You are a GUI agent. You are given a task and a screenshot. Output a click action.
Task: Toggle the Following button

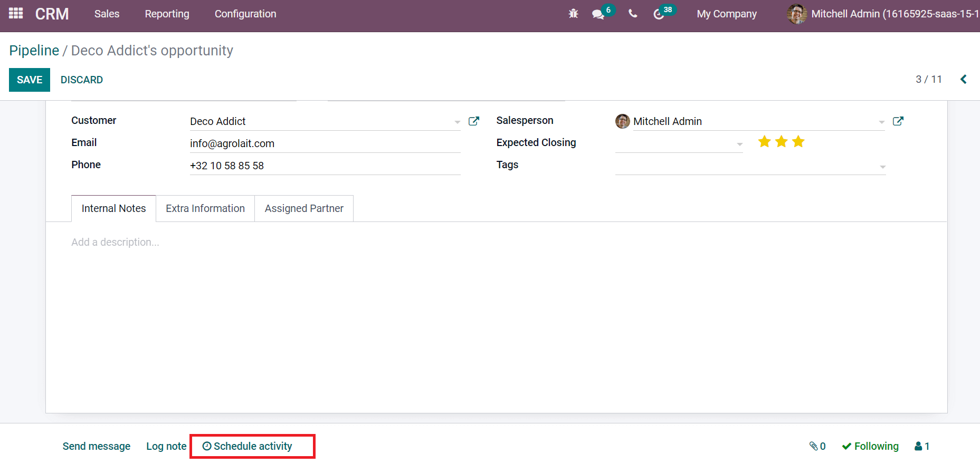tap(870, 446)
